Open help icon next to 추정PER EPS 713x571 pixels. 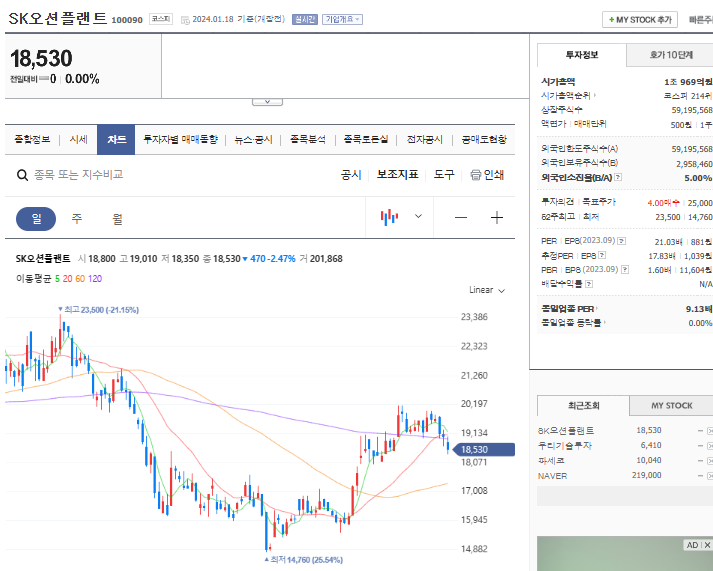click(x=602, y=255)
